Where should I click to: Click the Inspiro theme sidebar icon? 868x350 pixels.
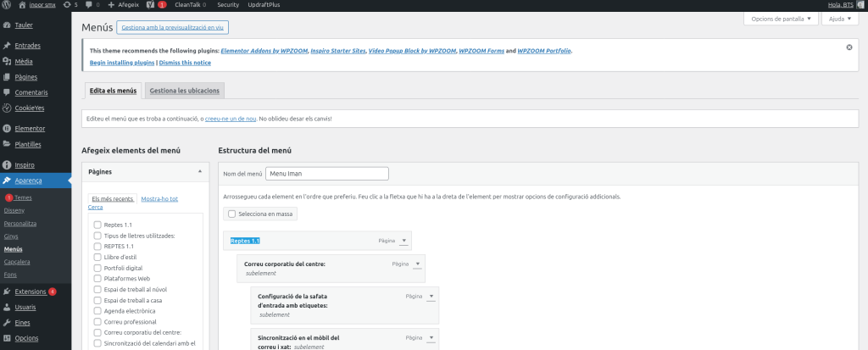pos(7,165)
